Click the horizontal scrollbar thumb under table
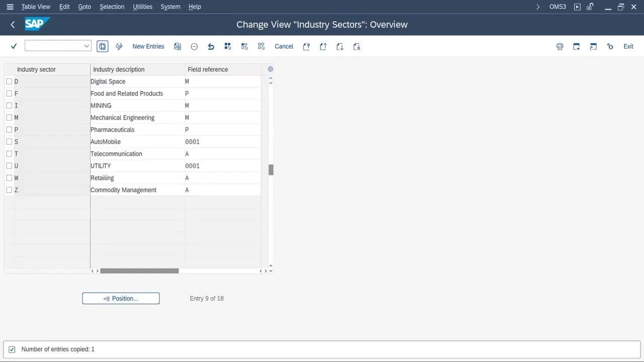The height and width of the screenshot is (362, 644). point(139,271)
